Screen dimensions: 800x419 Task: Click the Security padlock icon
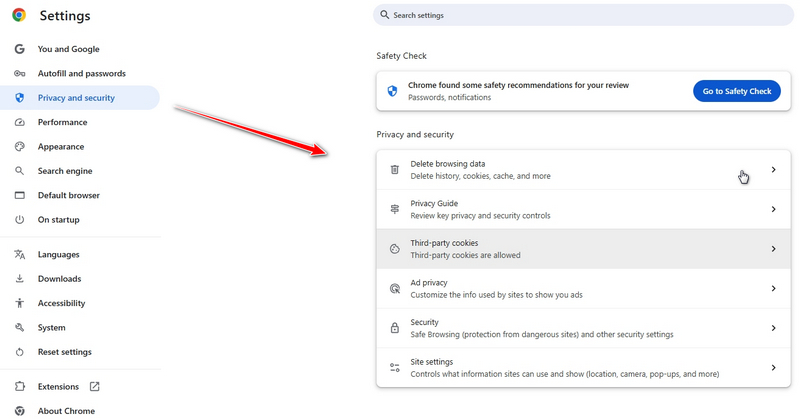tap(395, 328)
